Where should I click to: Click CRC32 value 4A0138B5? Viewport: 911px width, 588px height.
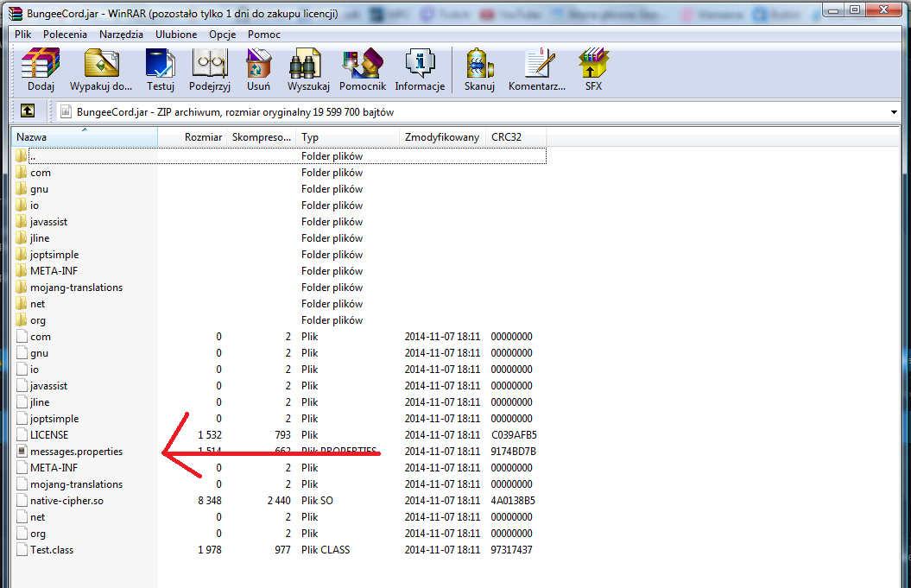(512, 501)
